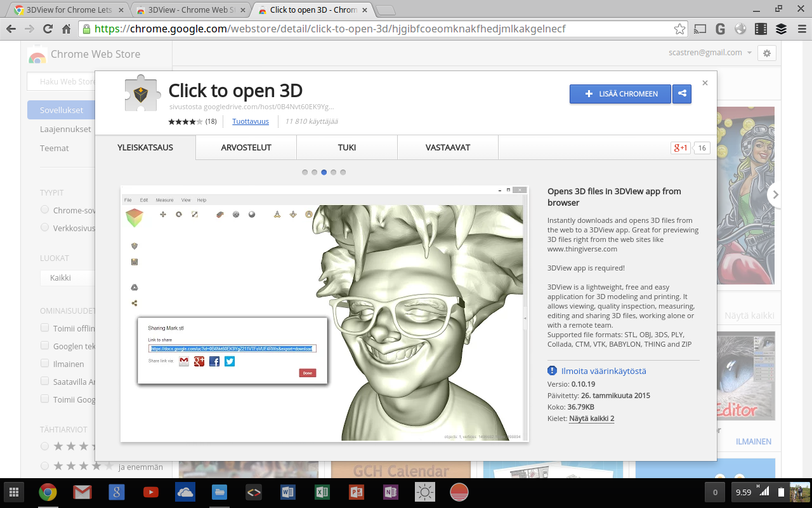The image size is (812, 508).
Task: Close the Click to open 3D dialog
Action: pyautogui.click(x=705, y=83)
